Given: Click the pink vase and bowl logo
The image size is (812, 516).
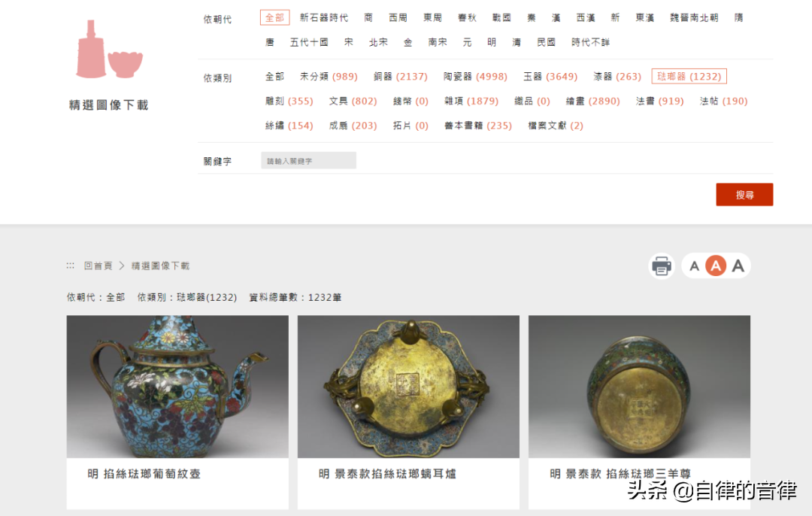Looking at the screenshot, I should (109, 50).
